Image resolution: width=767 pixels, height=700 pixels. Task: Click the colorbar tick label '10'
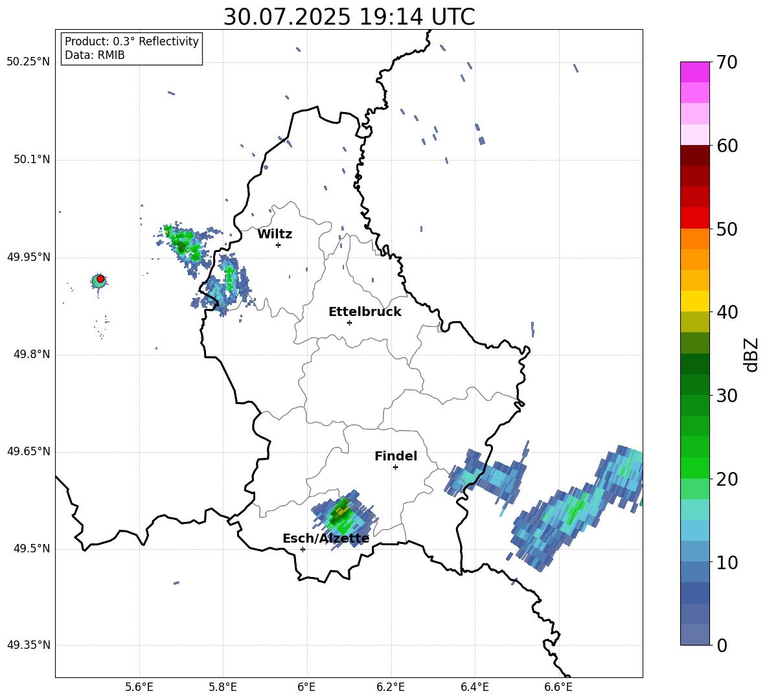[727, 562]
